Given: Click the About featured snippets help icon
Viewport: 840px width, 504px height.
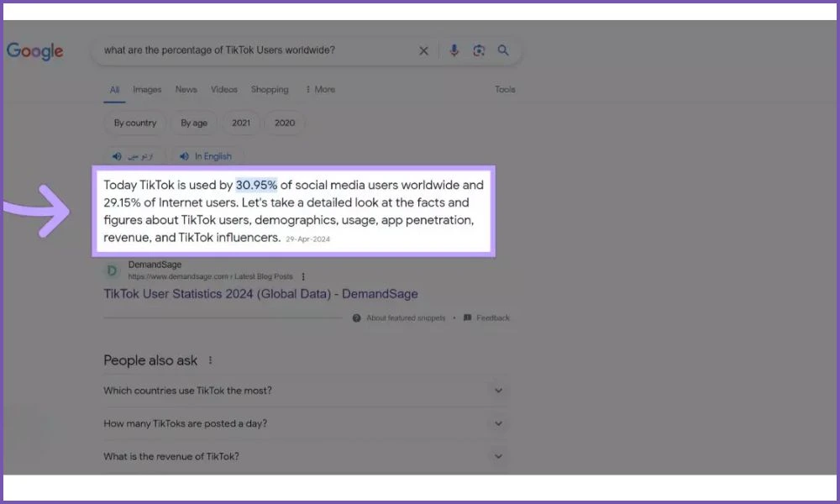Looking at the screenshot, I should [357, 318].
